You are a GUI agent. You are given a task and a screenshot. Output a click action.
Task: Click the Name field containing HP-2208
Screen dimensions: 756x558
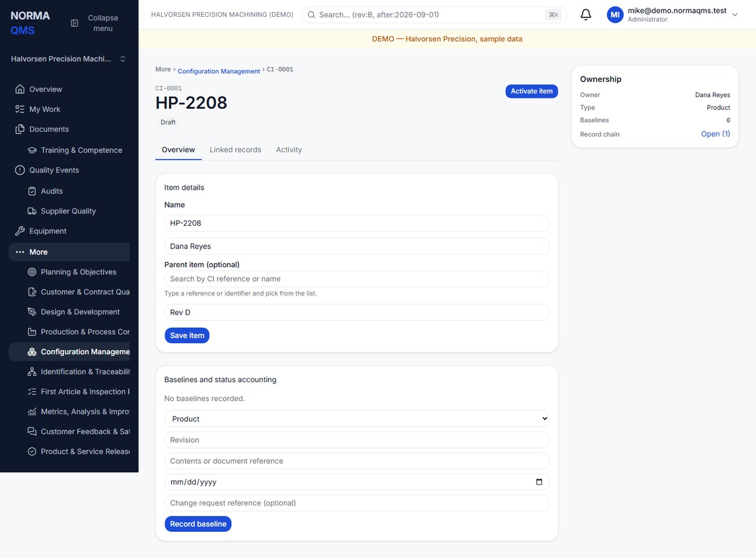coord(357,223)
